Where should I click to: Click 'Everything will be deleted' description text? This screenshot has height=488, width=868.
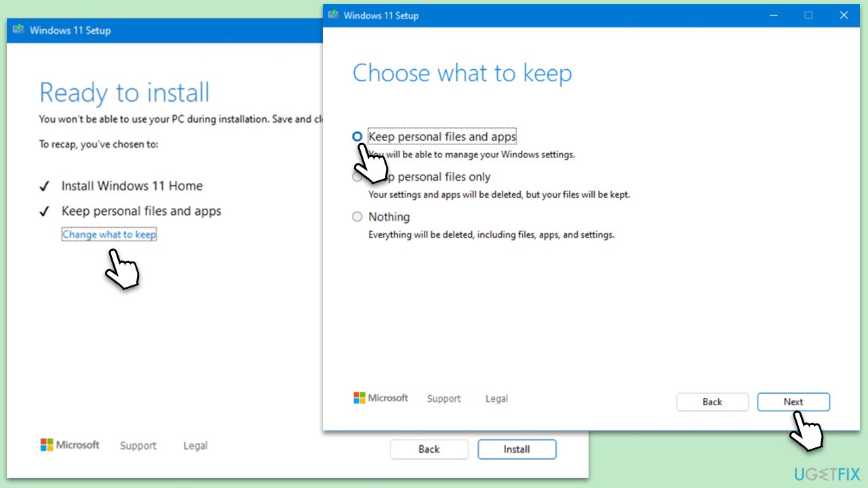pyautogui.click(x=492, y=235)
